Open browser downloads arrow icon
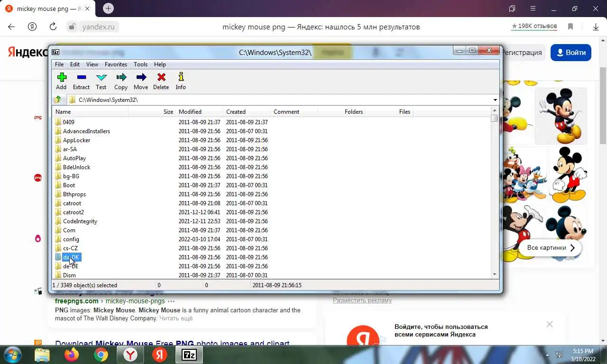Viewport: 607px width, 364px height. (x=596, y=27)
